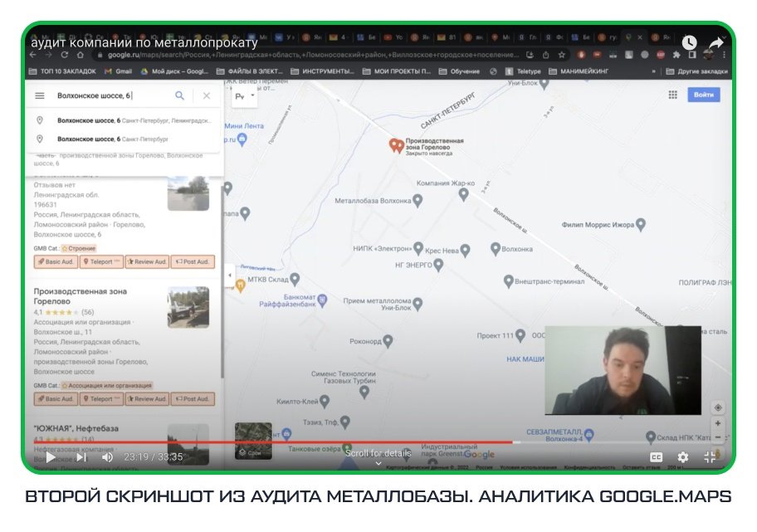This screenshot has height=532, width=757.
Task: Open ИНСТРУМЕНТЫ bookmark folder
Action: click(x=323, y=71)
